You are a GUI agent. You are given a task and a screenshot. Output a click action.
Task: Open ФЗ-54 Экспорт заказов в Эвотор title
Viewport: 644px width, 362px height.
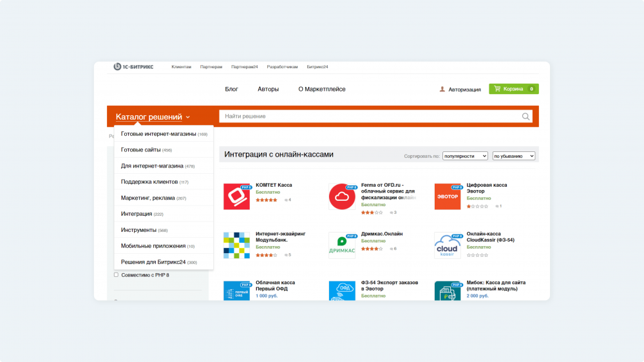tap(390, 285)
